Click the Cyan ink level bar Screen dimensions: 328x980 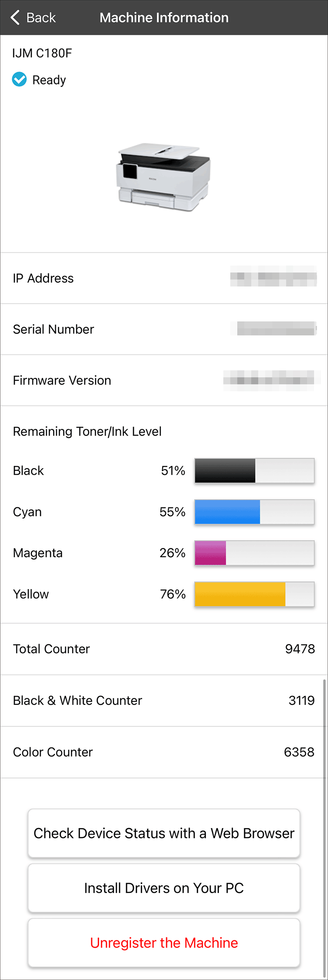point(254,511)
